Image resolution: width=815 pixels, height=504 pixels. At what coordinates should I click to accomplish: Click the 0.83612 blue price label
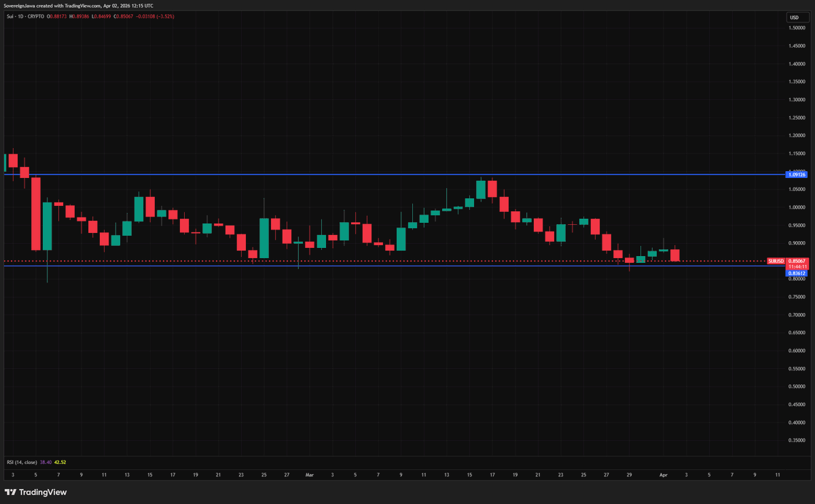click(797, 273)
